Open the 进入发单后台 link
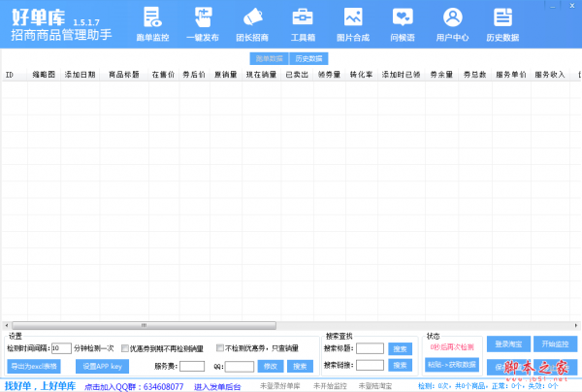 click(x=217, y=387)
